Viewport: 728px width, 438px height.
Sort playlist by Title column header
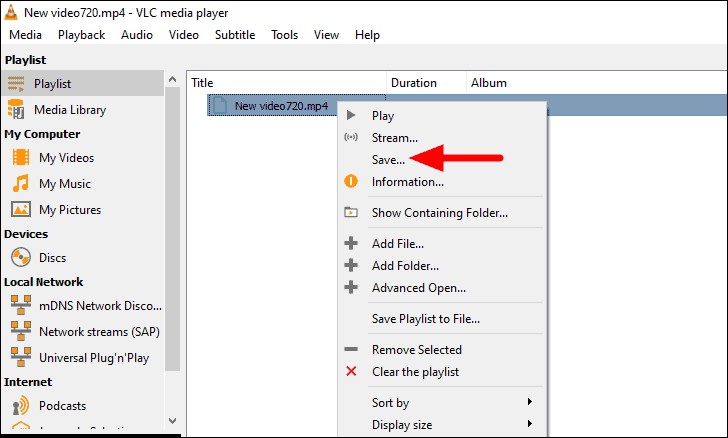[x=287, y=83]
